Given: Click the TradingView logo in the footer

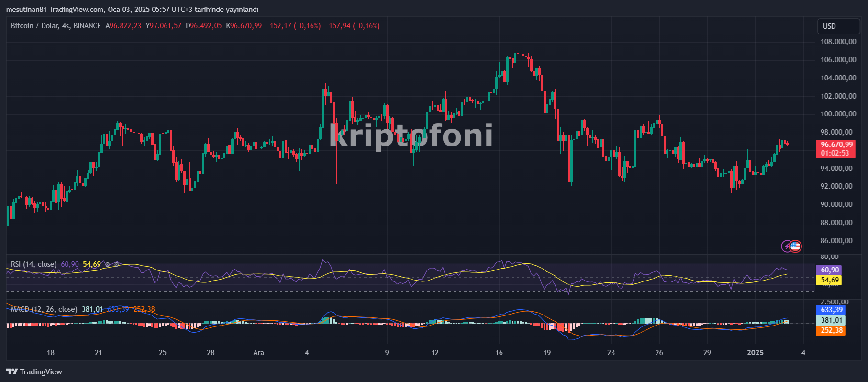Looking at the screenshot, I should [x=34, y=372].
